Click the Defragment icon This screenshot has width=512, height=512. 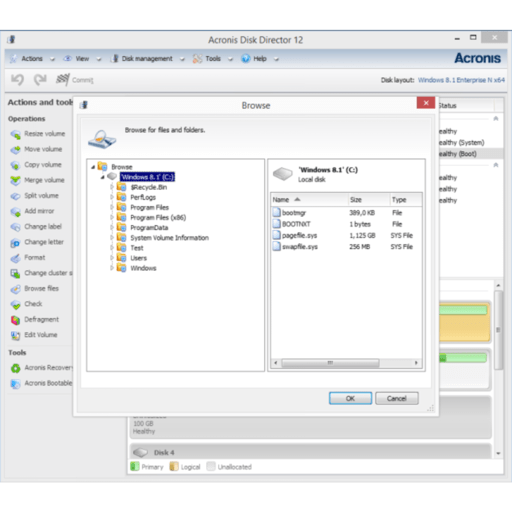click(15, 320)
